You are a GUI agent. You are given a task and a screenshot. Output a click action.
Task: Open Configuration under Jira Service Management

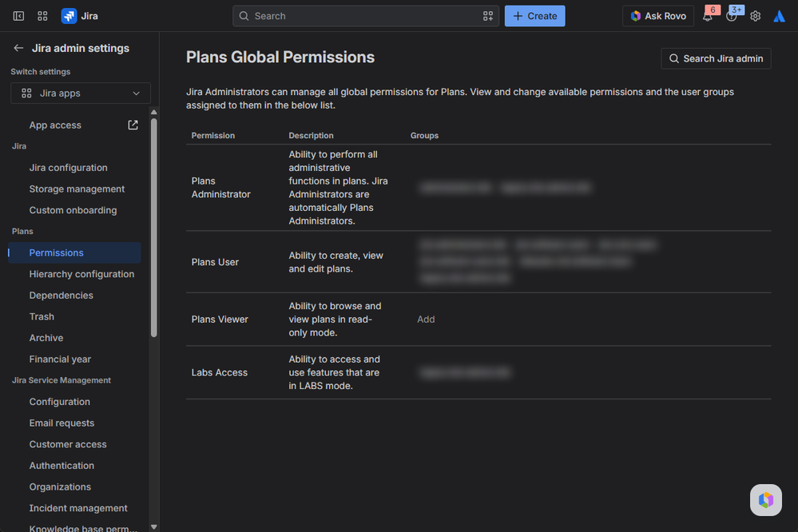pyautogui.click(x=60, y=402)
